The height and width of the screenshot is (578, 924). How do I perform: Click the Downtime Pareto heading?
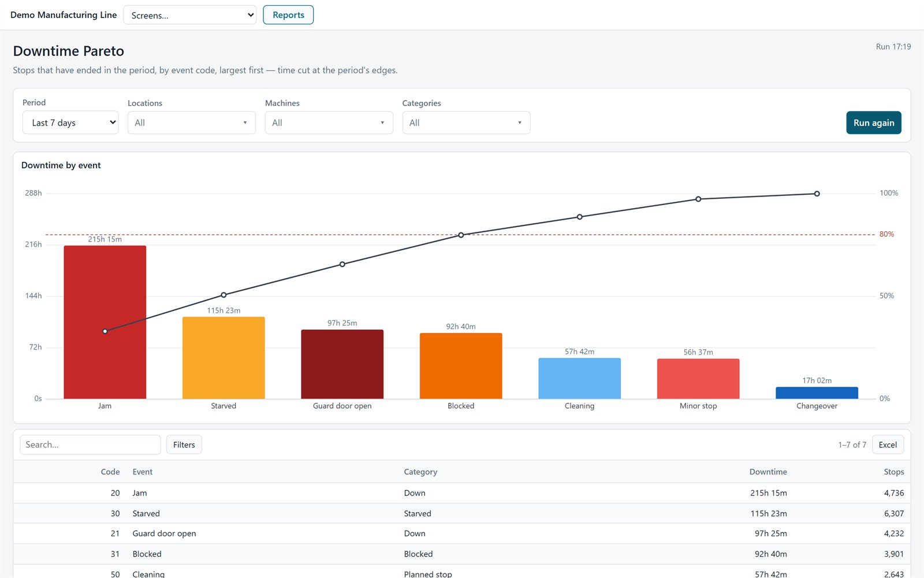[69, 51]
